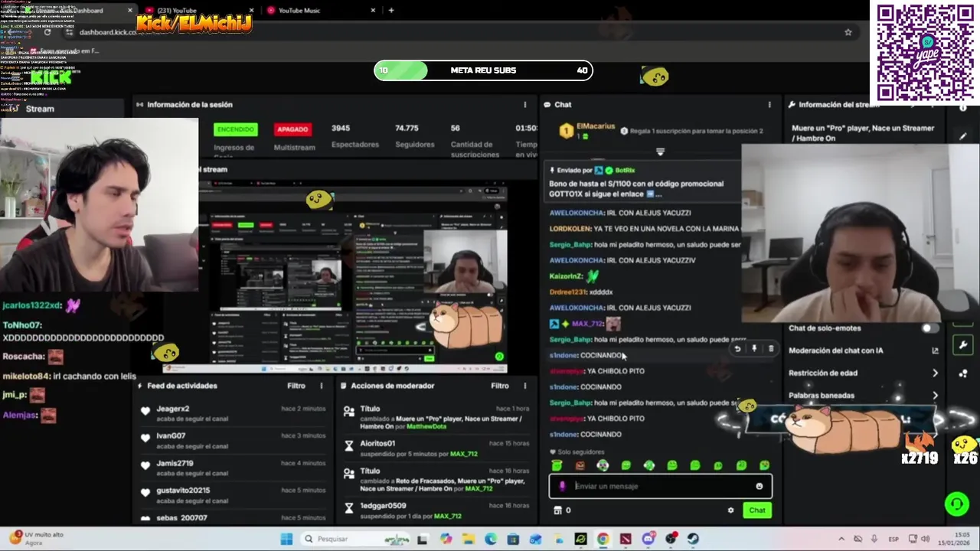Open the wrench tools icon in right sidebar
This screenshot has height=551, width=980.
tap(962, 345)
